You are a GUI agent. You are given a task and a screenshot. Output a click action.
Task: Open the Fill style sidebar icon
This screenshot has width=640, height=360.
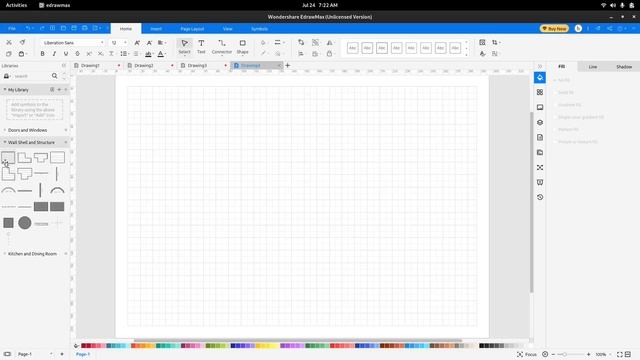click(x=540, y=78)
